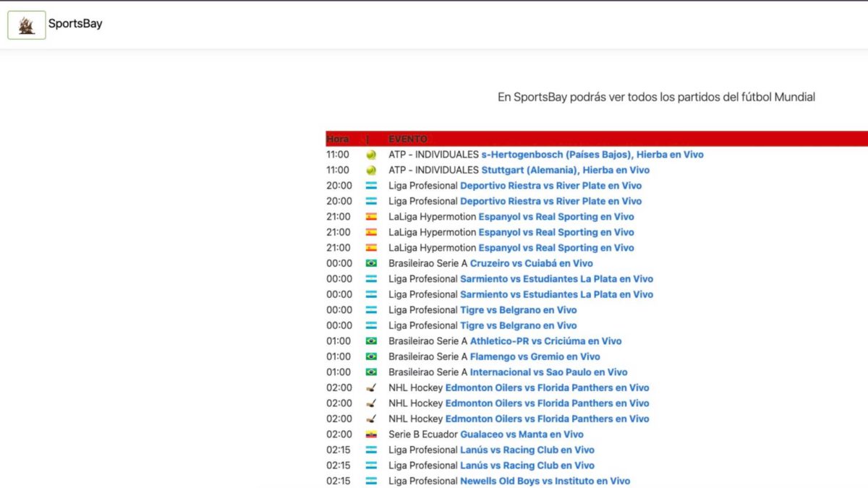Screen dimensions: 868x488
Task: Click 'Brasileirao Serie A' text in Flamengo row
Action: coord(428,357)
